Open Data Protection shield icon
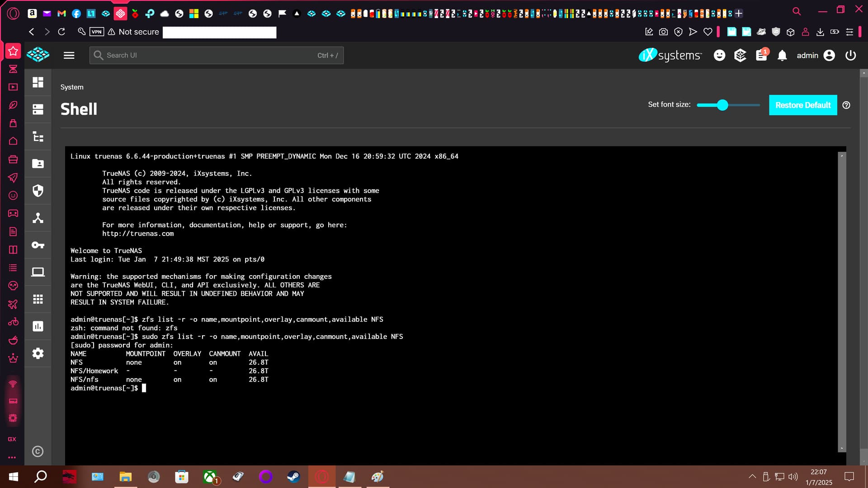Image resolution: width=868 pixels, height=488 pixels. pyautogui.click(x=38, y=191)
